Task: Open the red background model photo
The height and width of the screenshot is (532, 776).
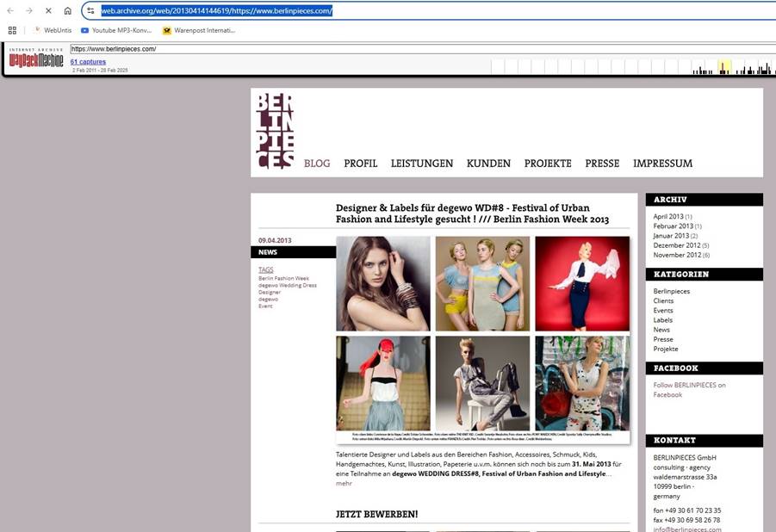Action: (582, 283)
